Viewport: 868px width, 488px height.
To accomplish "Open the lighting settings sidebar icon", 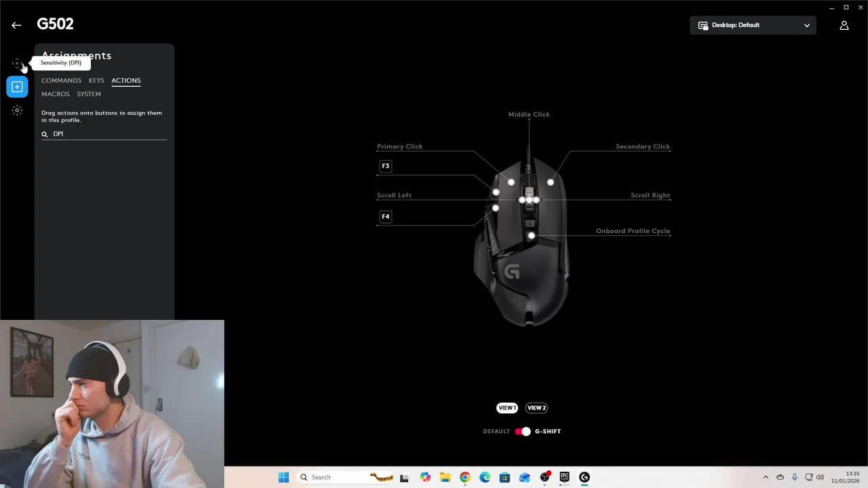I will 17,110.
